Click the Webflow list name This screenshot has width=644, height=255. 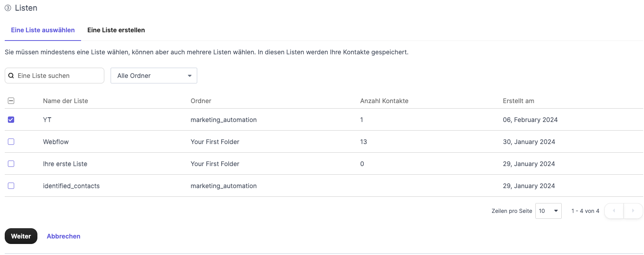(x=56, y=142)
